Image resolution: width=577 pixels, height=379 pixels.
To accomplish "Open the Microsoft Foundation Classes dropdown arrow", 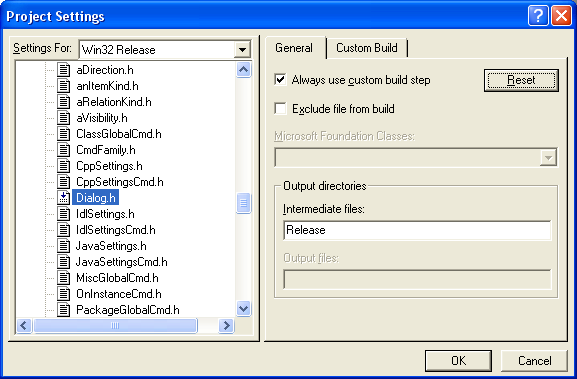I will 548,158.
